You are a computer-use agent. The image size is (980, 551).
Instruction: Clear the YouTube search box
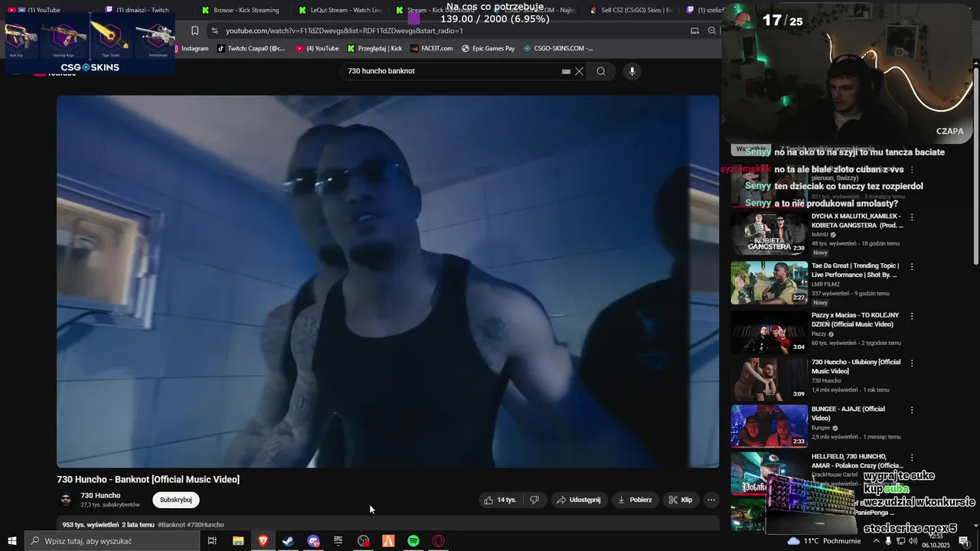(579, 71)
